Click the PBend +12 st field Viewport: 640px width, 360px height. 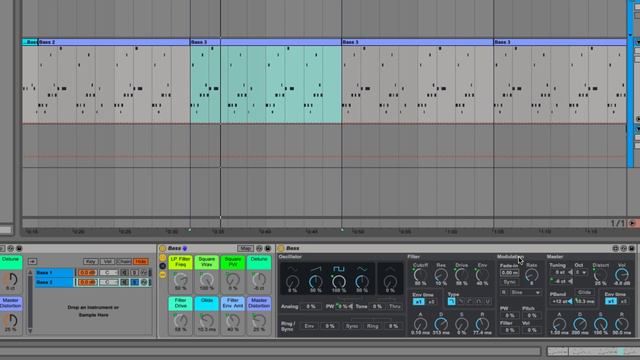coord(561,302)
